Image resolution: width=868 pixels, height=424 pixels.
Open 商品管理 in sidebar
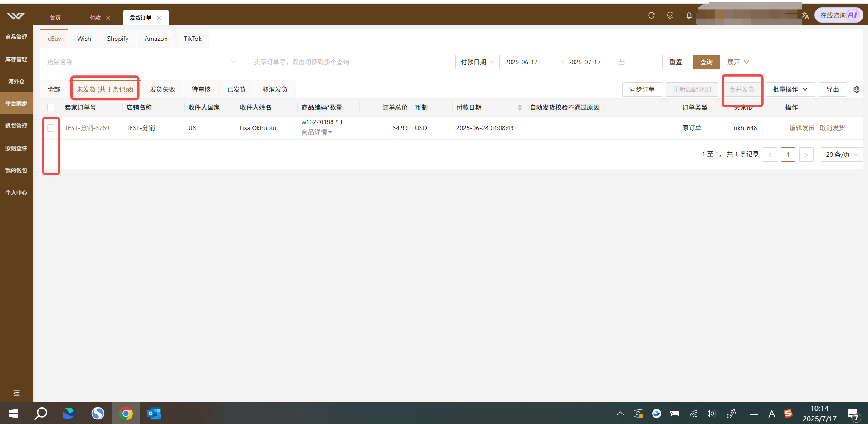click(16, 37)
